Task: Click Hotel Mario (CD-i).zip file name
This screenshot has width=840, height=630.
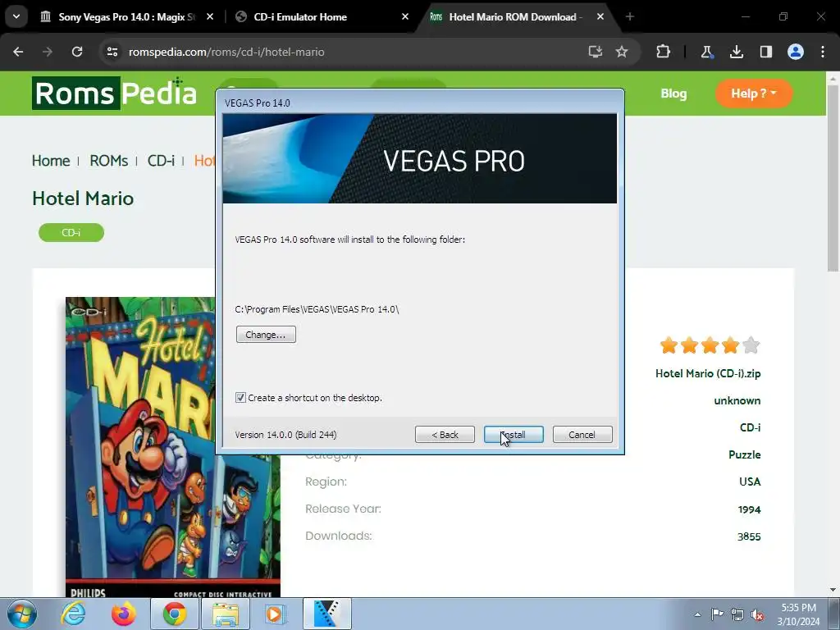Action: point(708,373)
